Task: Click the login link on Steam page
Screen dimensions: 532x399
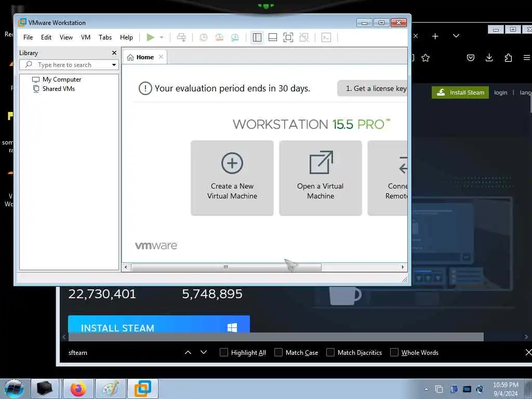Action: pos(500,92)
